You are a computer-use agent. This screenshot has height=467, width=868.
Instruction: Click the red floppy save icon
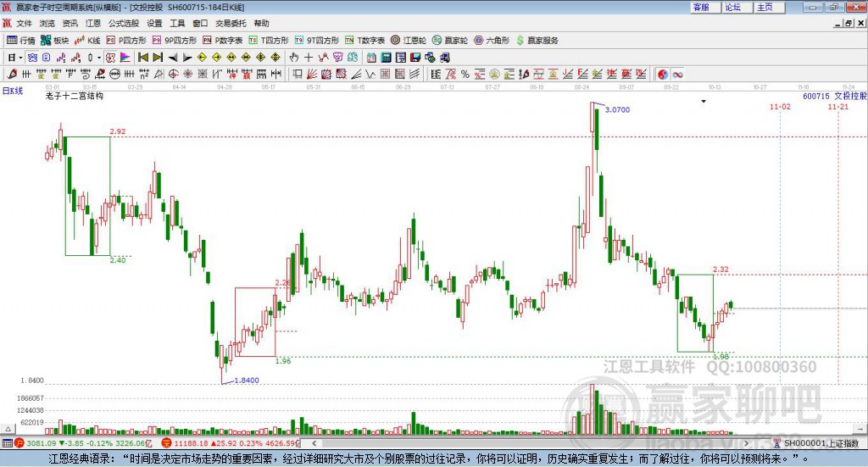click(415, 58)
